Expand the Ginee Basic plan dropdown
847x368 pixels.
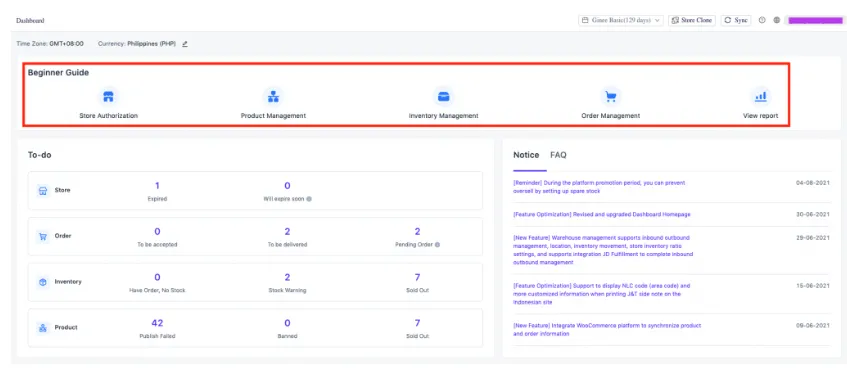621,20
